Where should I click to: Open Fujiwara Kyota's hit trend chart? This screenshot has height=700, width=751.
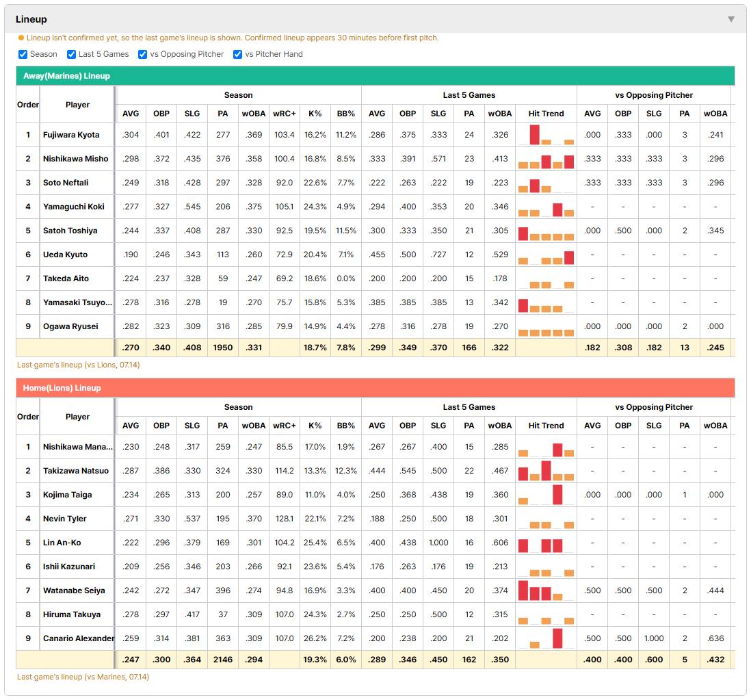546,135
